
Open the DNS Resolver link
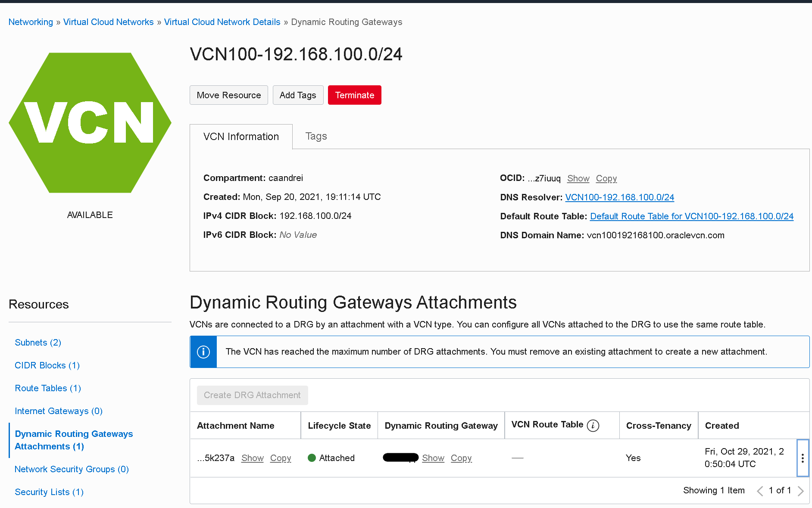[x=619, y=197]
